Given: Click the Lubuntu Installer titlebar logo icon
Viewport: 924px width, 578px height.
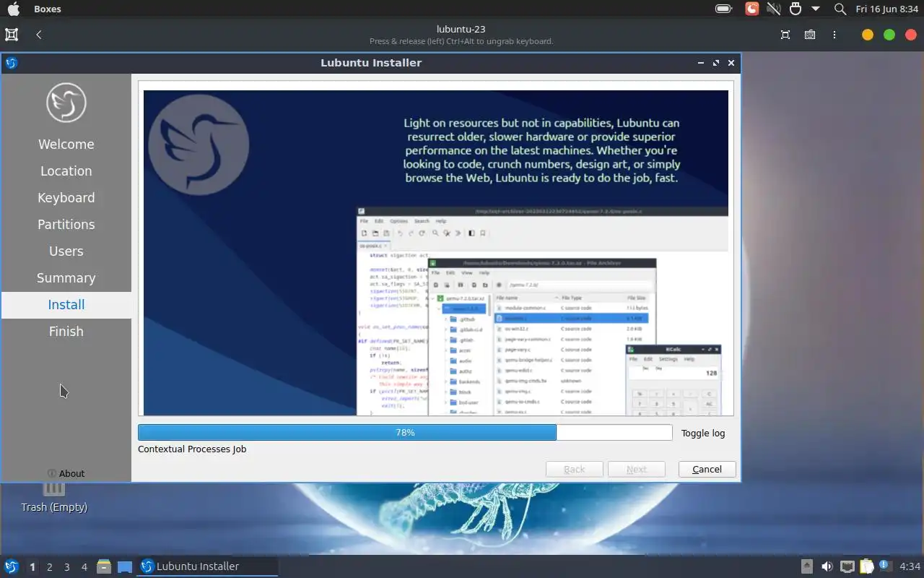Looking at the screenshot, I should [x=11, y=63].
